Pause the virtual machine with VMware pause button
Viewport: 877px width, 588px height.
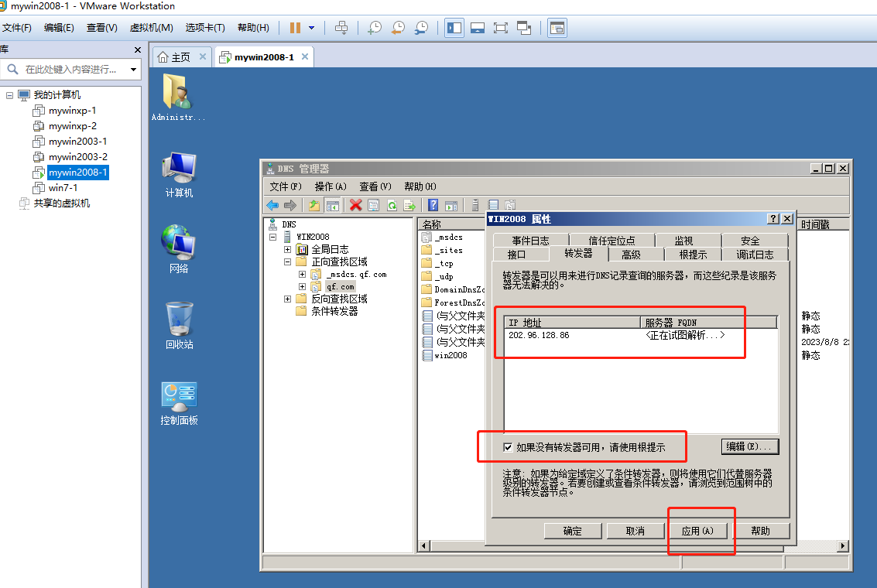[295, 27]
